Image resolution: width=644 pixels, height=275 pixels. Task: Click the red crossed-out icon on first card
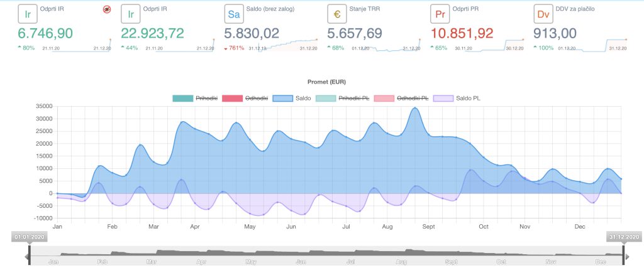point(106,11)
